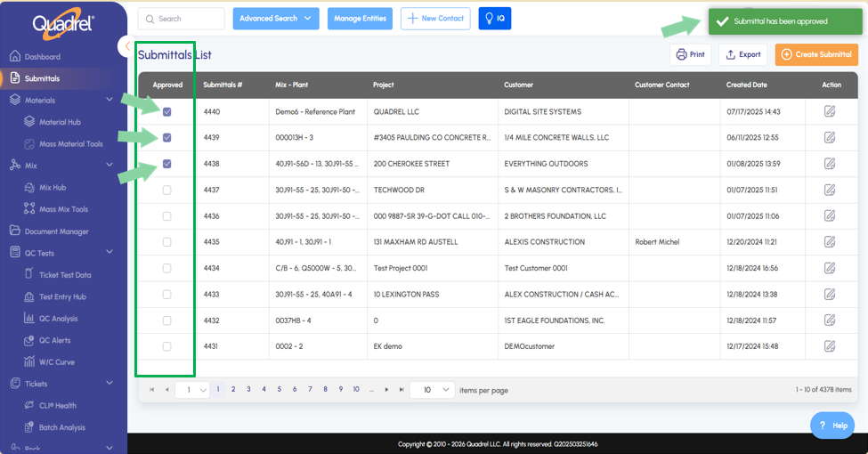
Task: Click the Export button
Action: coord(742,54)
